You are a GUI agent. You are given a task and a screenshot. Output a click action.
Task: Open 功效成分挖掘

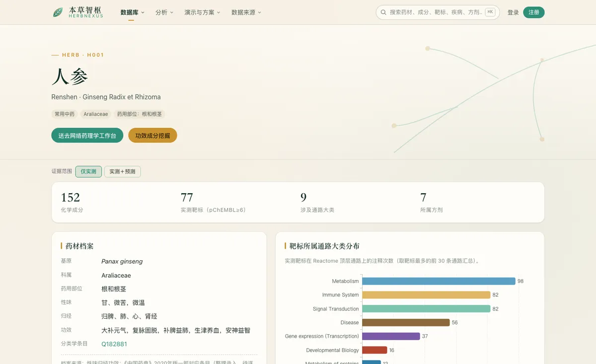[x=152, y=136]
